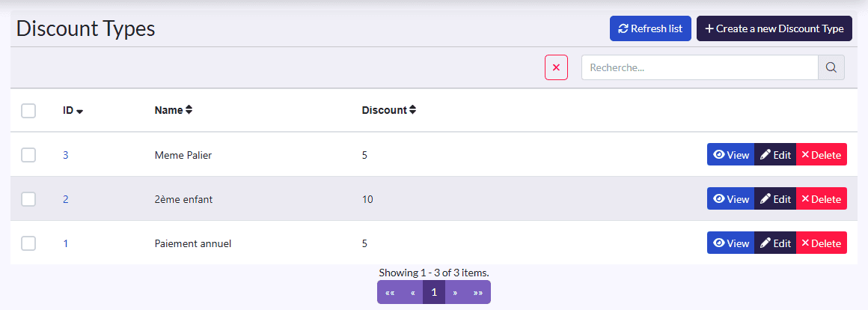
Task: Edit the Meme Palier discount type
Action: (775, 154)
